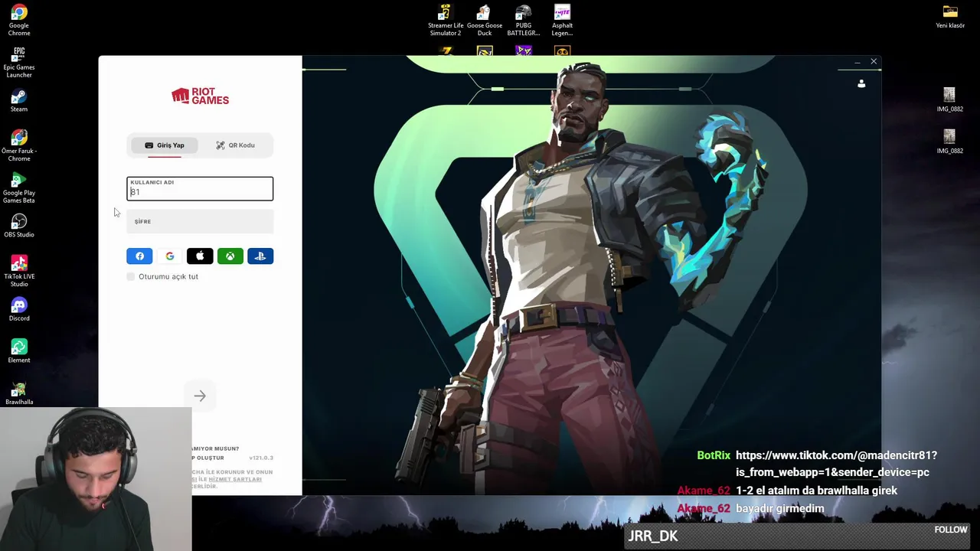Select the Streamer Life Simulator 2 icon

[446, 21]
